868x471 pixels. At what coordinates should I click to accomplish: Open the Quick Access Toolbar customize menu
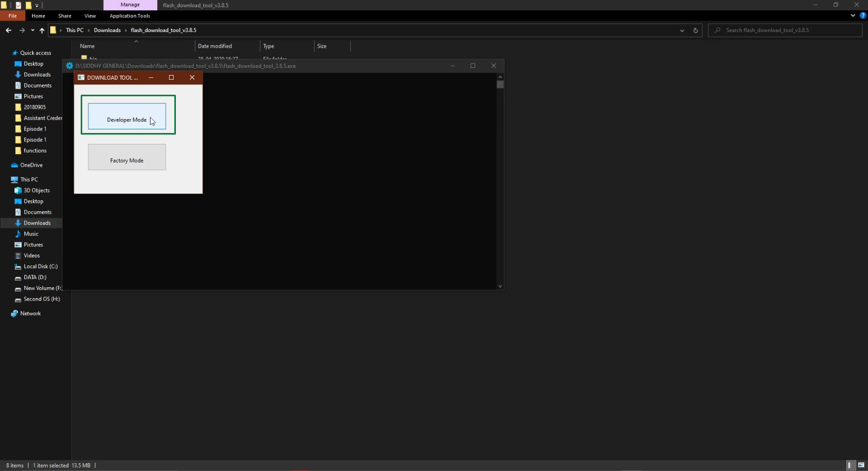pos(37,5)
